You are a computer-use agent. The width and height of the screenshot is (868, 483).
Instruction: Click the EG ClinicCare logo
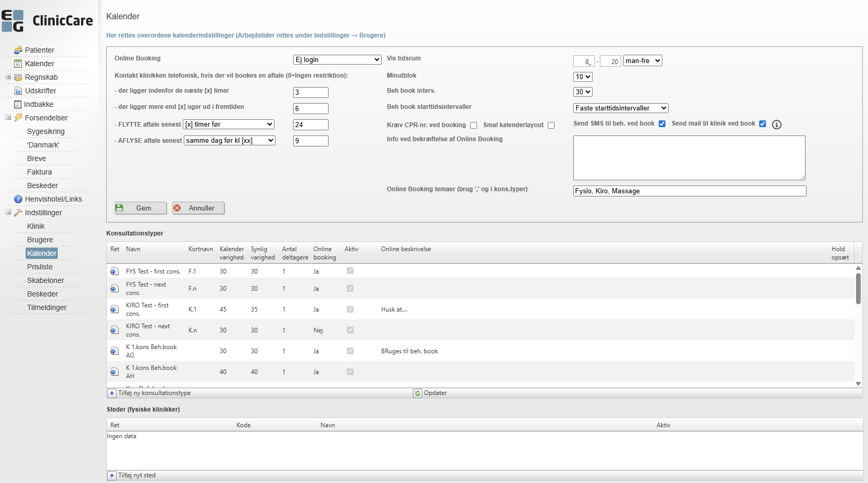(47, 21)
